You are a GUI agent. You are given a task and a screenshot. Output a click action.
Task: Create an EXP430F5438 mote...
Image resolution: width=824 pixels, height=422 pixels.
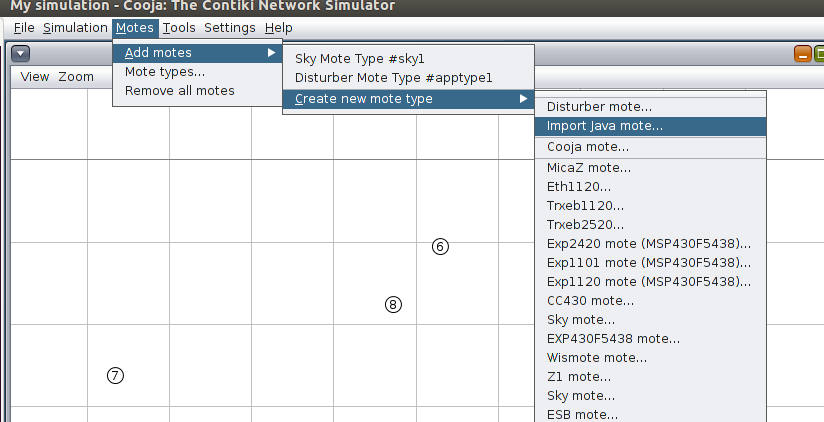[x=651, y=338]
